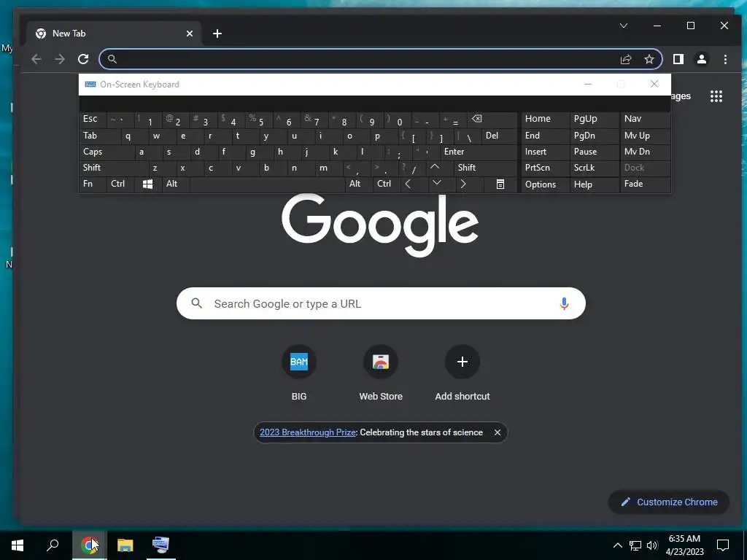747x560 pixels.
Task: Open Chrome profile avatar menu
Action: (701, 59)
